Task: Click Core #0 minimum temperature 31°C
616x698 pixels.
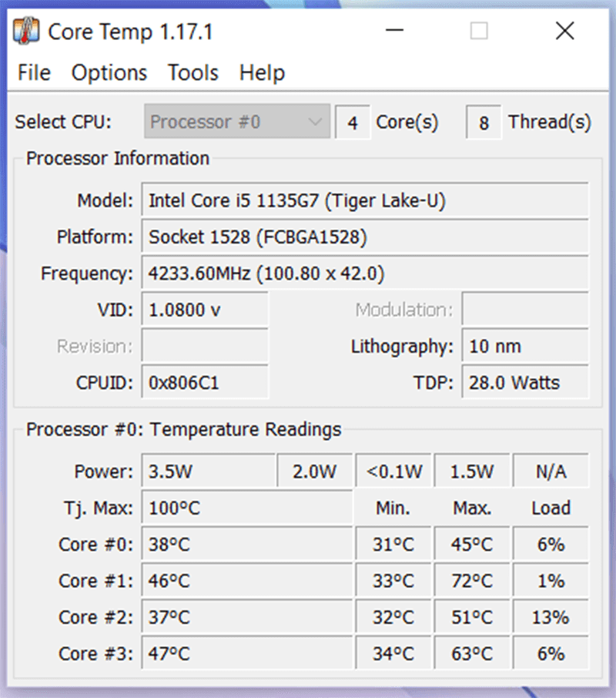Action: point(393,545)
